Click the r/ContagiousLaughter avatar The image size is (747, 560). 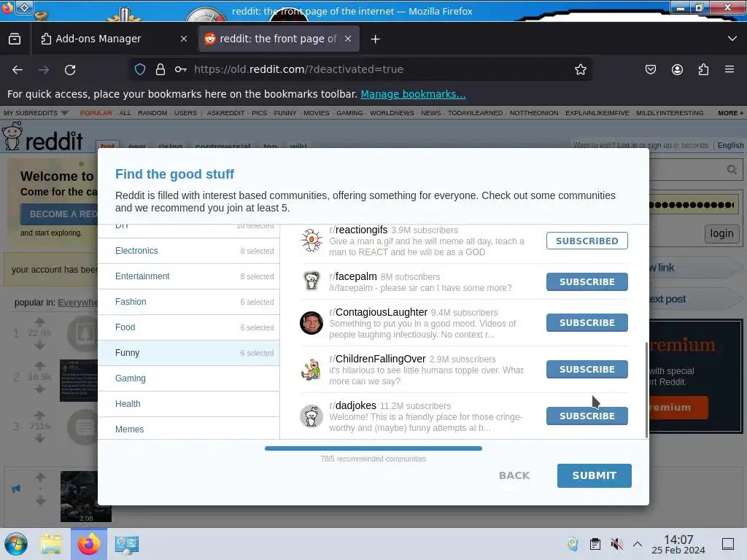click(311, 323)
